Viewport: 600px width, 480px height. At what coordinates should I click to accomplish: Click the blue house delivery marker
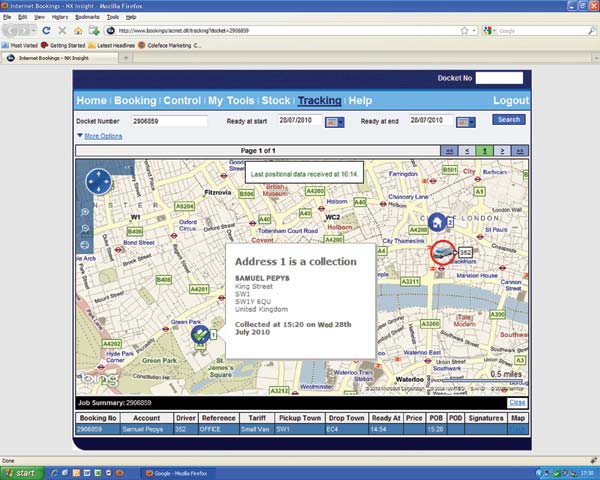437,222
